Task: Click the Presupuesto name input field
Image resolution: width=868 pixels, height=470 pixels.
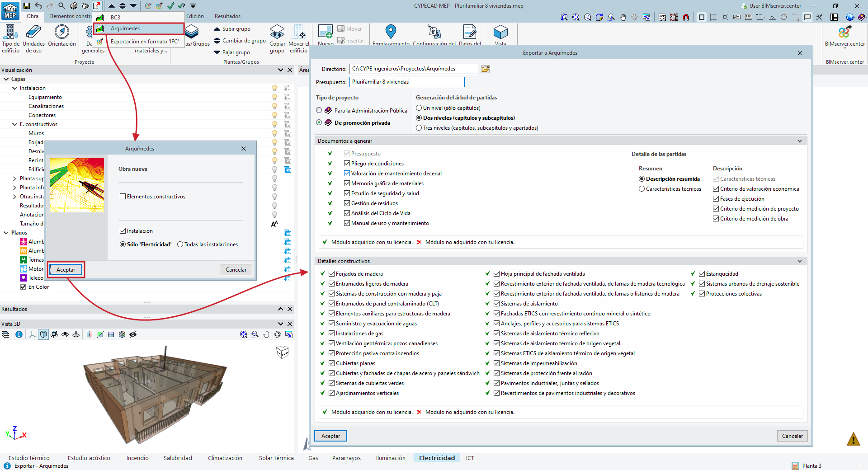Action: click(406, 82)
